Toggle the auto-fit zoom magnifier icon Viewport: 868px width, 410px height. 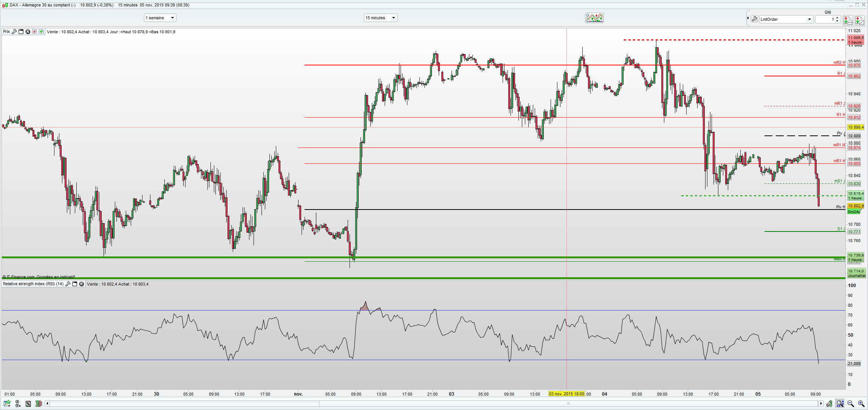point(840,404)
